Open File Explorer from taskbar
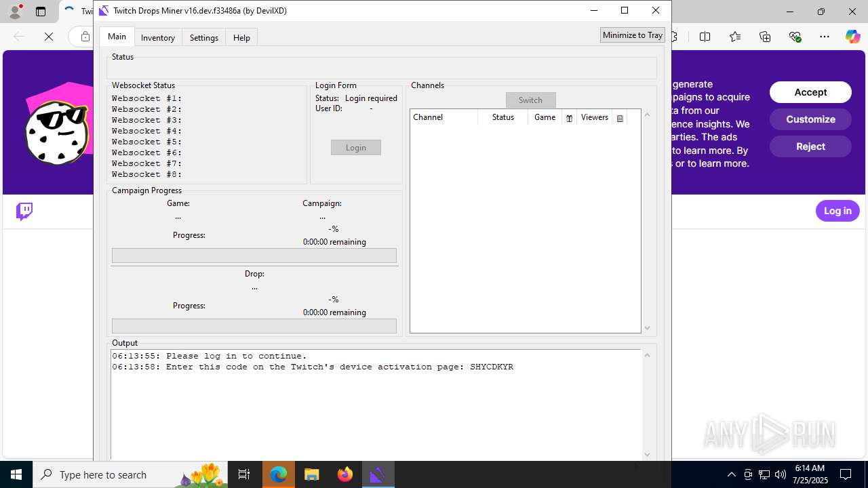 click(x=311, y=474)
